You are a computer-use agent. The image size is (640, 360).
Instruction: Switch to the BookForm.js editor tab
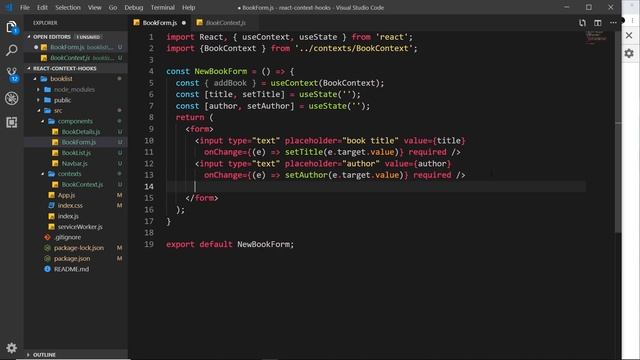click(x=160, y=23)
